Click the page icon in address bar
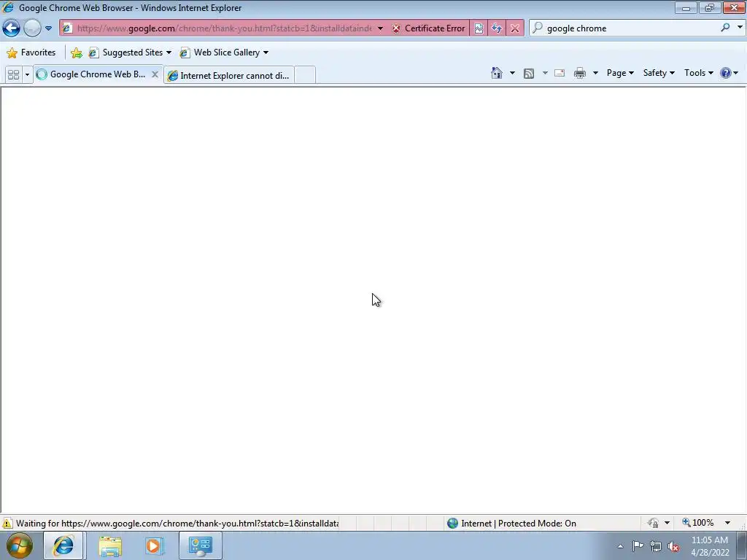 [67, 28]
